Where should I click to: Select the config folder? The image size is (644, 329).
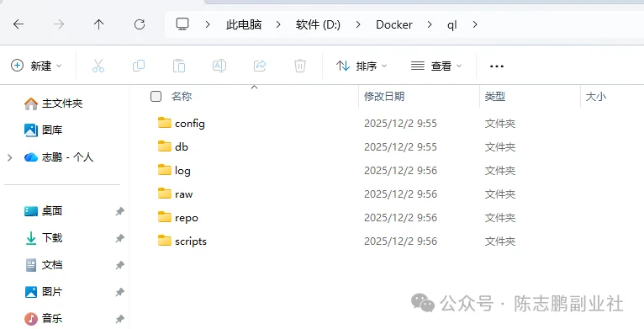(190, 124)
